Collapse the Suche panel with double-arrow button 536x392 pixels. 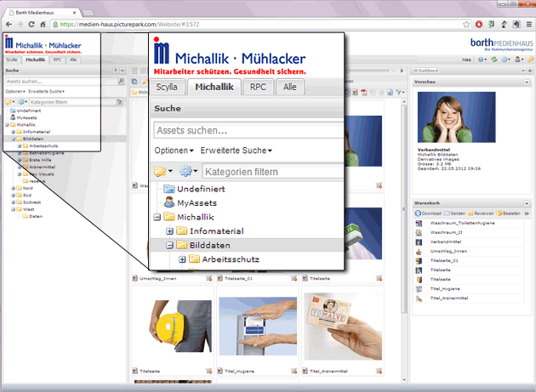click(x=122, y=71)
